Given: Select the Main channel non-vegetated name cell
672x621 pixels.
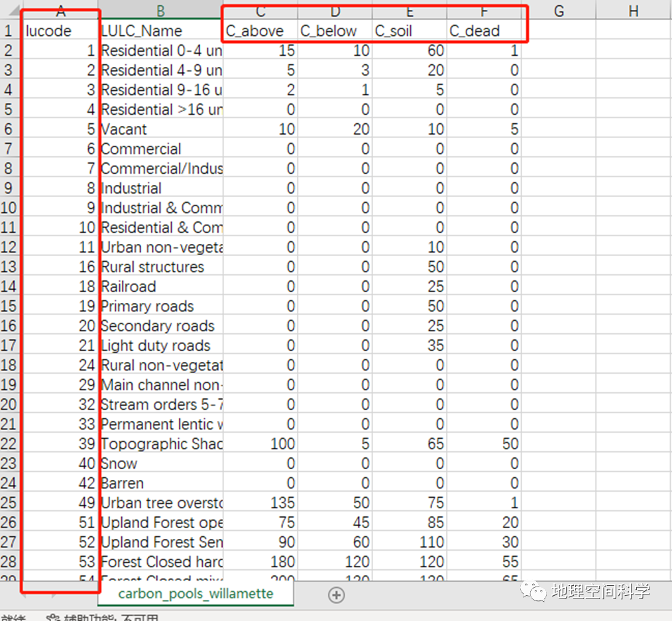Looking at the screenshot, I should coord(161,385).
